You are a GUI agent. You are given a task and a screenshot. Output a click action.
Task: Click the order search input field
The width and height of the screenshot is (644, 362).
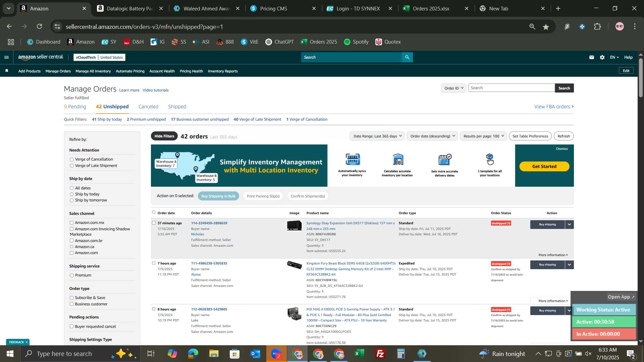point(512,88)
